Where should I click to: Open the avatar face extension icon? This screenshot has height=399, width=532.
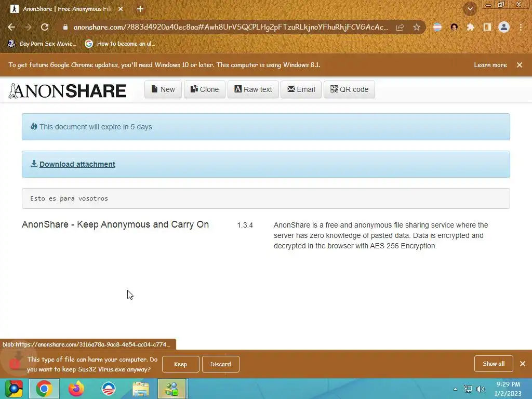click(454, 27)
